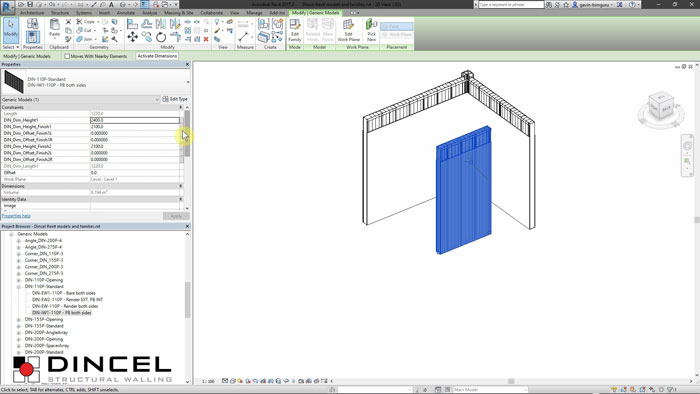Click the Apply button in Properties
The image size is (700, 394).
[x=176, y=216]
